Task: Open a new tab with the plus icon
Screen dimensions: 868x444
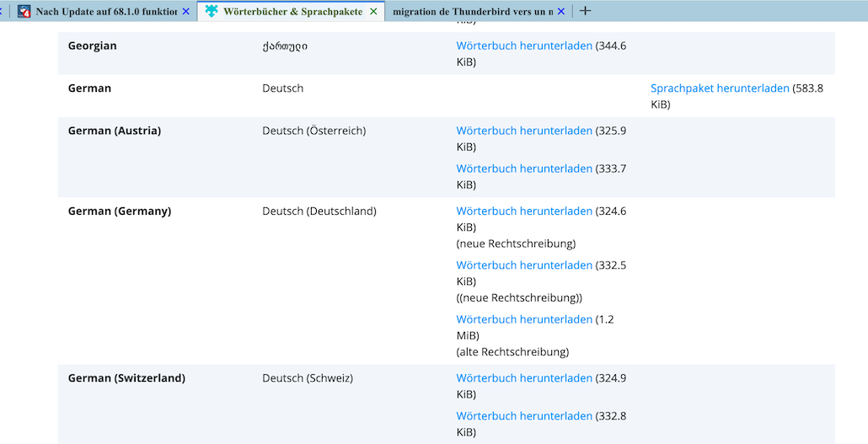Action: coord(586,11)
